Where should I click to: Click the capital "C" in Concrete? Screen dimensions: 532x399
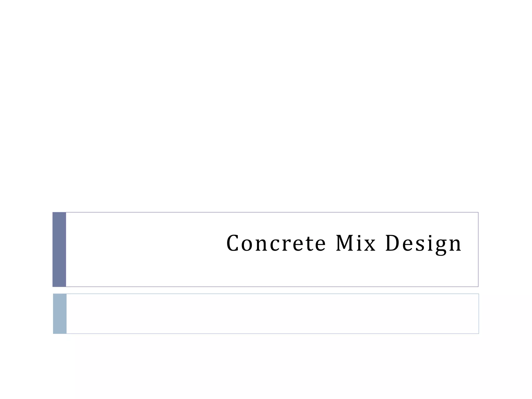(x=232, y=243)
